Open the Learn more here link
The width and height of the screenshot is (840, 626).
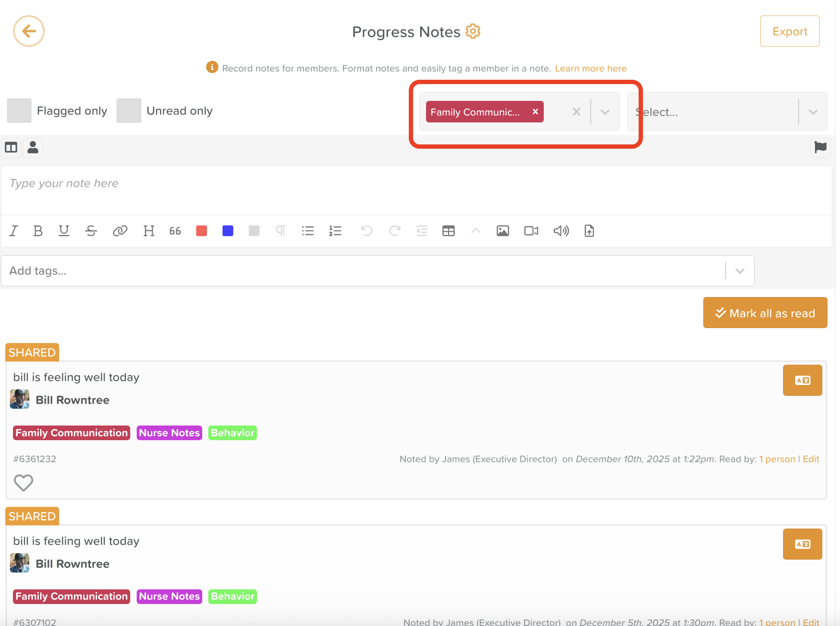point(590,69)
